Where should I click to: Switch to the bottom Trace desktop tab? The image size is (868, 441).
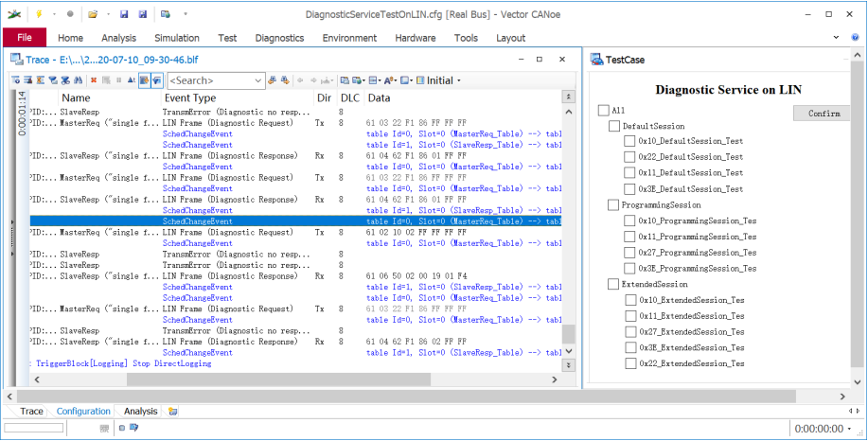pos(31,411)
